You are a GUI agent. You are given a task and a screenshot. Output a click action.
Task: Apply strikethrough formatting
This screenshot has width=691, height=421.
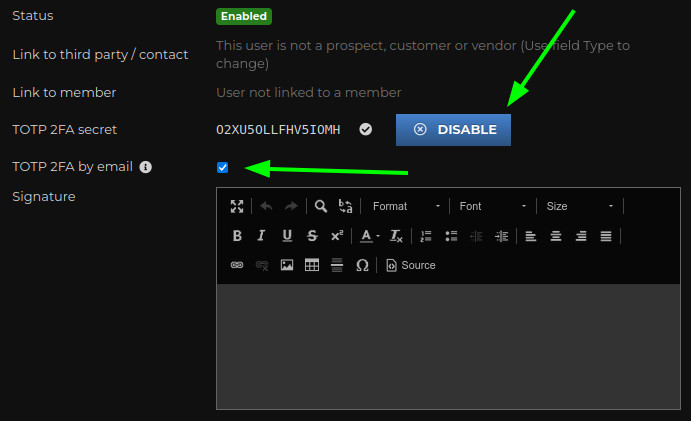click(312, 236)
